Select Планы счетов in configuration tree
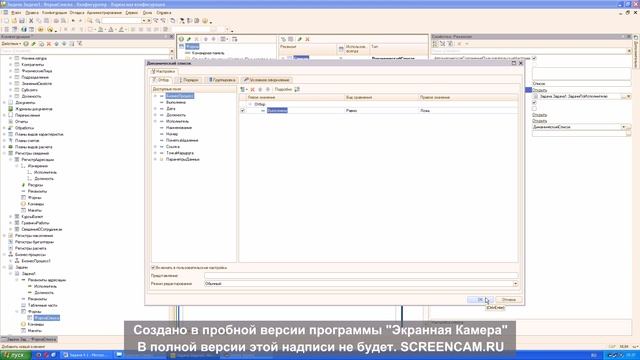The image size is (640, 360). point(27,140)
